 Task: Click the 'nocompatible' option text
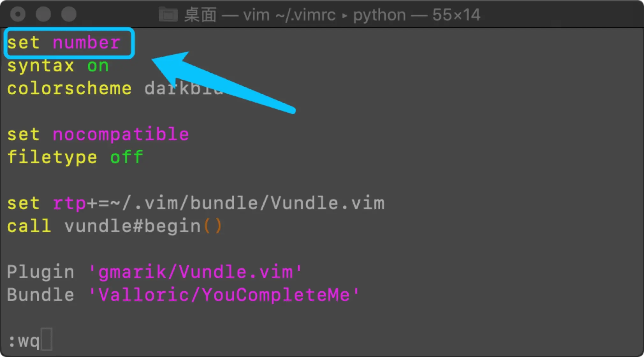pos(121,134)
